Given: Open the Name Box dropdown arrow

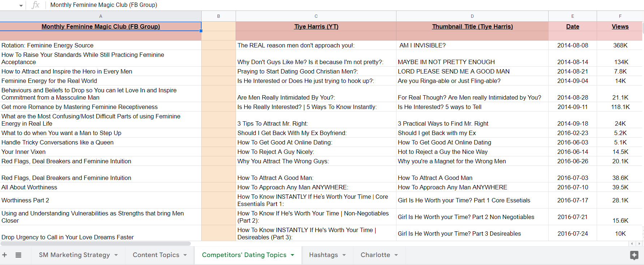Looking at the screenshot, I should 21,5.
